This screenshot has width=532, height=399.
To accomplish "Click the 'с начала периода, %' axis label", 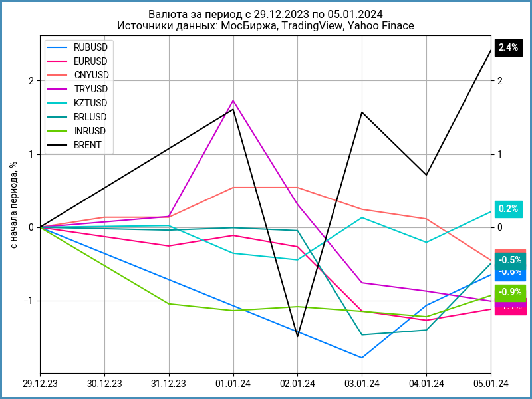I will pyautogui.click(x=14, y=205).
